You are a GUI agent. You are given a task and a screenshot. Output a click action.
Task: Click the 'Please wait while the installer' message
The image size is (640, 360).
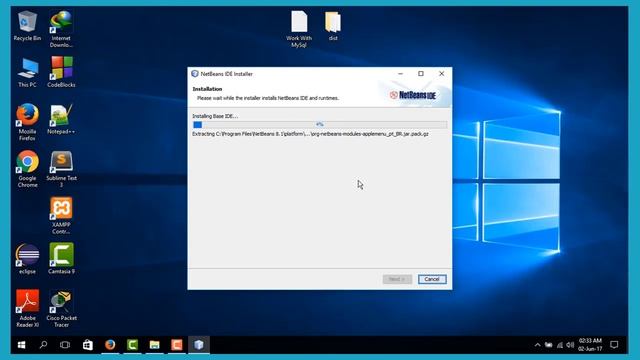268,98
